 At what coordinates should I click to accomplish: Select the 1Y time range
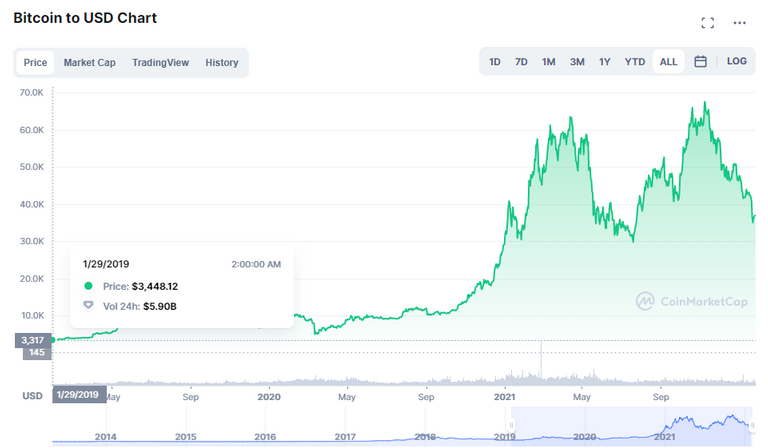coord(604,62)
